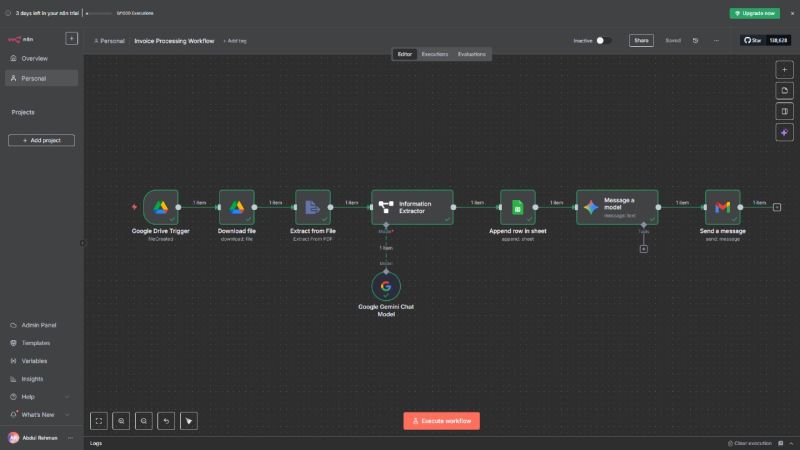The width and height of the screenshot is (800, 450).
Task: Open the focus panel icon
Action: coord(785,111)
